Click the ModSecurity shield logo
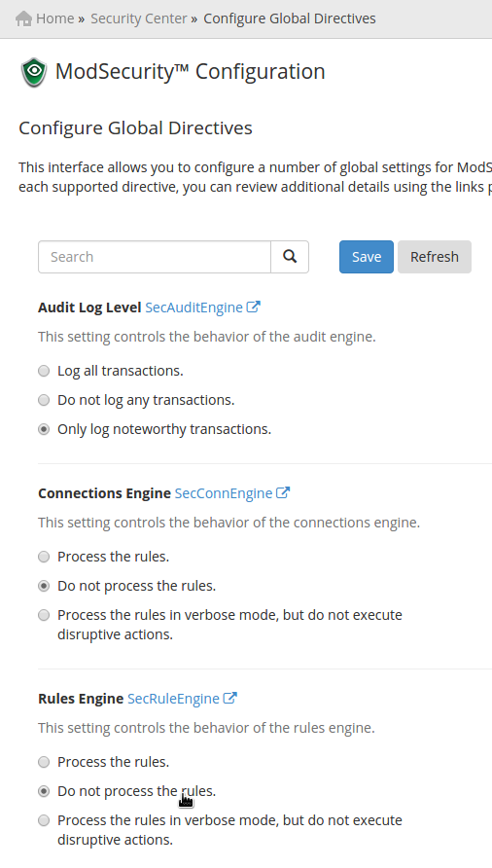Screen dimensions: 492x868 (x=34, y=73)
